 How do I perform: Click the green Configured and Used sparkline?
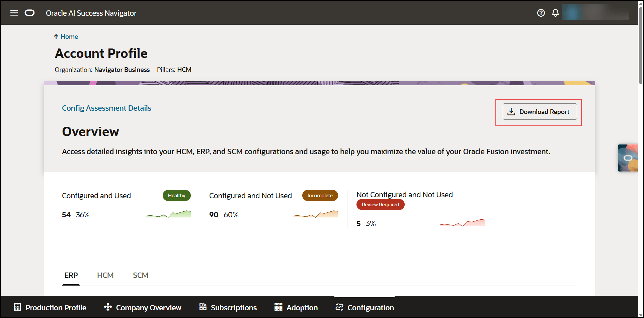pos(168,214)
